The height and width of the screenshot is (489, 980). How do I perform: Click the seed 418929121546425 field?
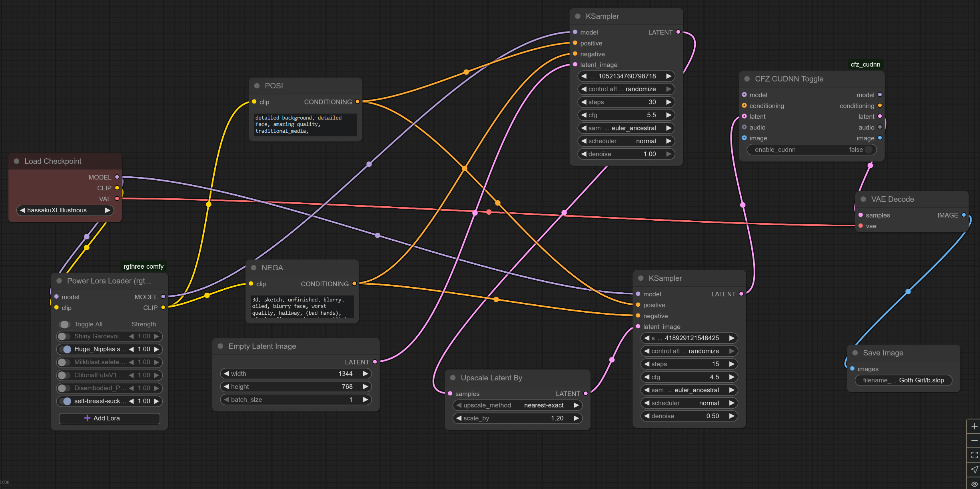[689, 338]
